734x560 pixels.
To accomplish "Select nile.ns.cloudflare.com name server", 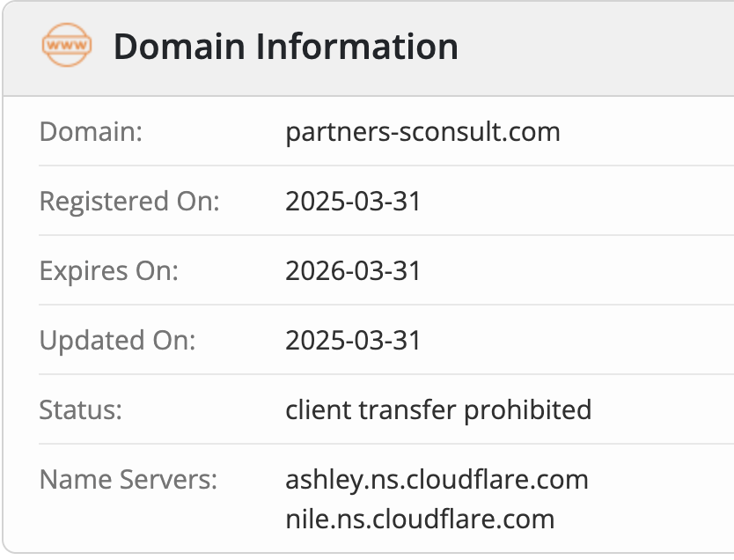I will (x=420, y=519).
